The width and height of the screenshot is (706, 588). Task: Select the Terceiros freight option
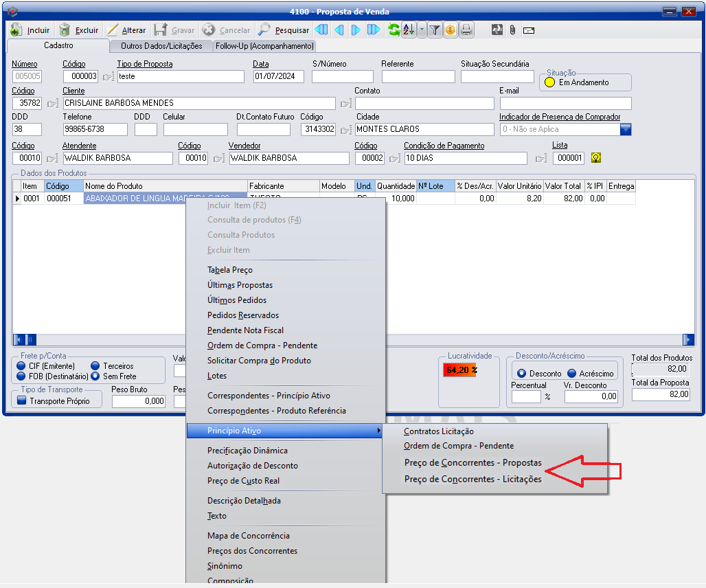pyautogui.click(x=95, y=366)
